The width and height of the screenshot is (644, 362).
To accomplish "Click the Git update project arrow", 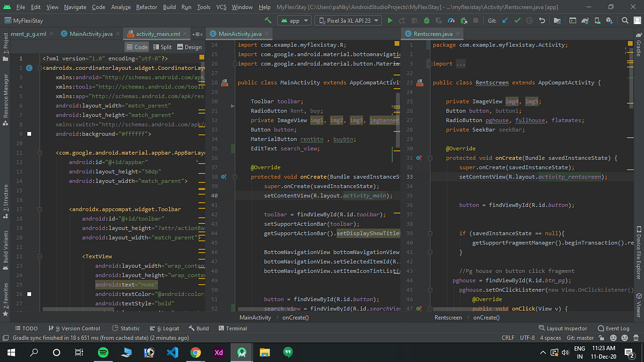I will pyautogui.click(x=505, y=20).
